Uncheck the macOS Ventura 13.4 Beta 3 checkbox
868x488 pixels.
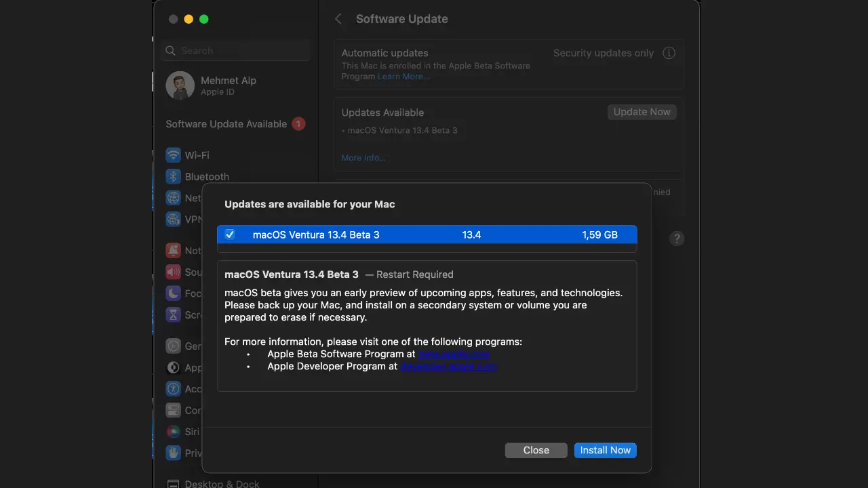[230, 235]
